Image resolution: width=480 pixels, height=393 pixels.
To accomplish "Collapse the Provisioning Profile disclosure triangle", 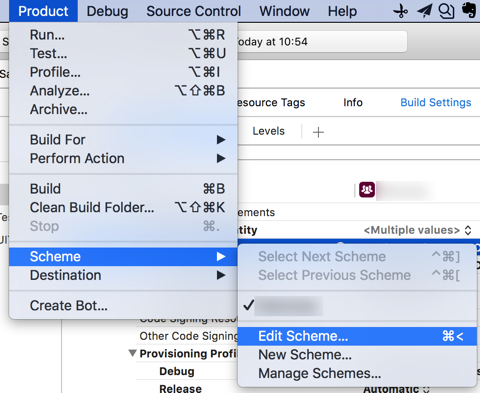I will point(133,353).
